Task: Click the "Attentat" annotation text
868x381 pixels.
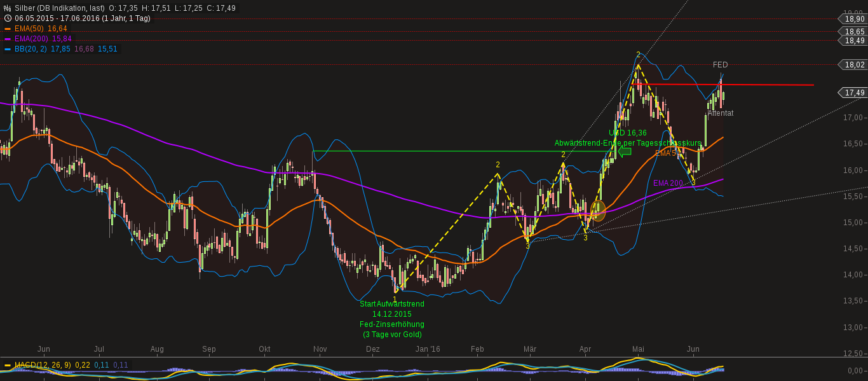Action: [720, 113]
